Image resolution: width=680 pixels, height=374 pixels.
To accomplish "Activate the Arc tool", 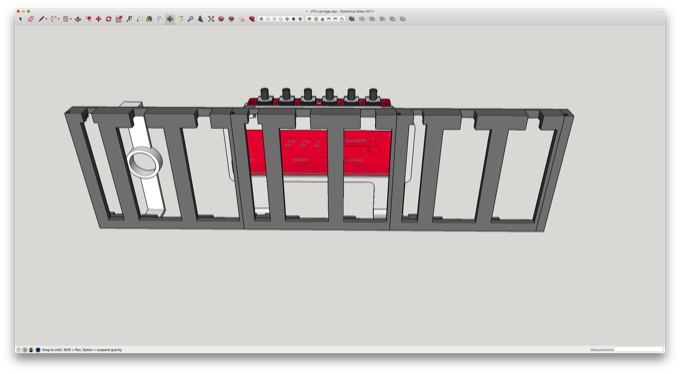I will click(53, 19).
